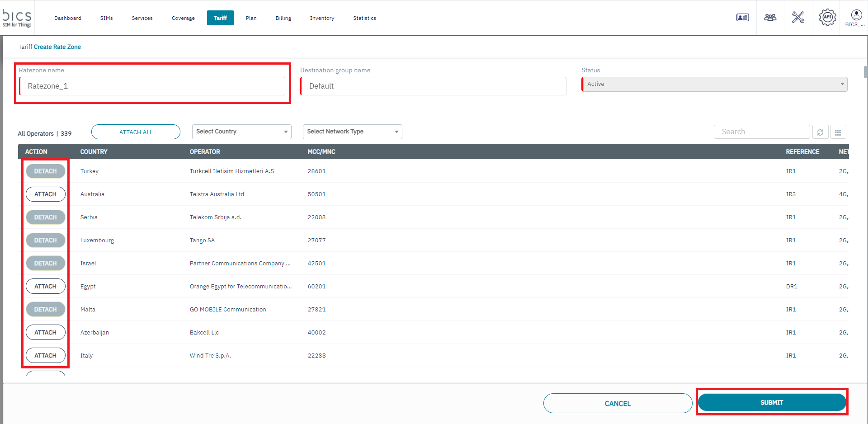Attach the Egypt Orange operator
This screenshot has height=424, width=868.
tap(46, 287)
